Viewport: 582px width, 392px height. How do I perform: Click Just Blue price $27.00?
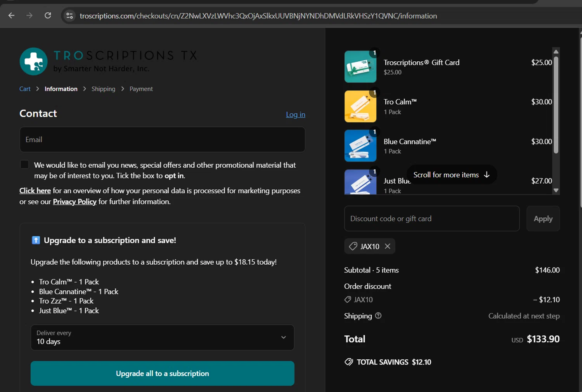pos(542,180)
